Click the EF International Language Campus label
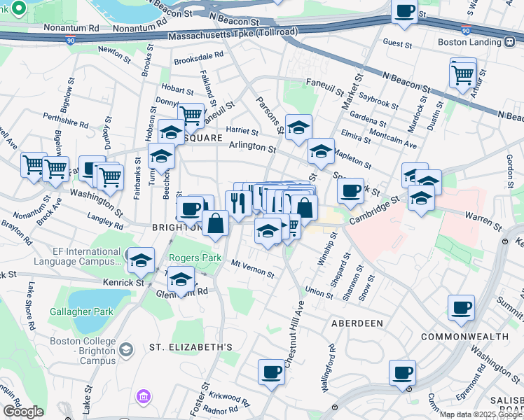The image size is (524, 420). 77,256
